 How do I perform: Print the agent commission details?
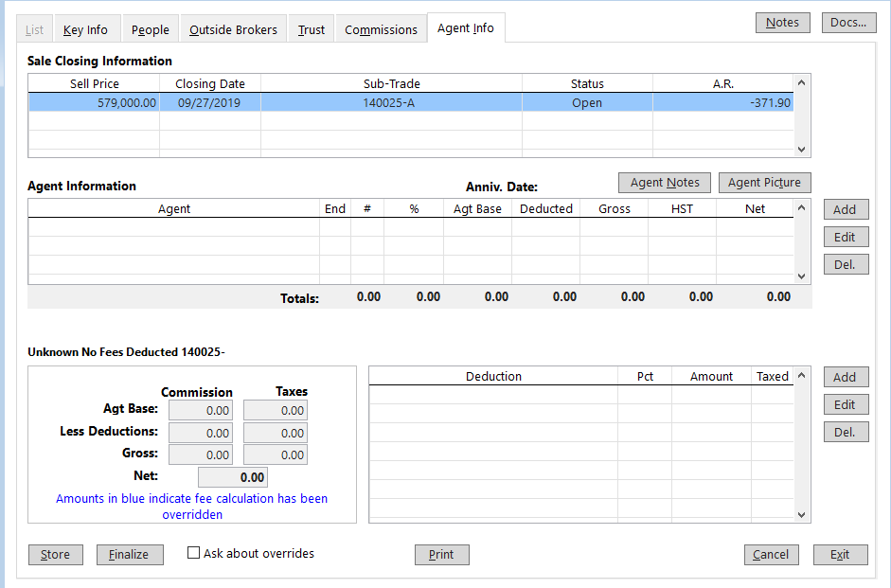click(x=441, y=554)
